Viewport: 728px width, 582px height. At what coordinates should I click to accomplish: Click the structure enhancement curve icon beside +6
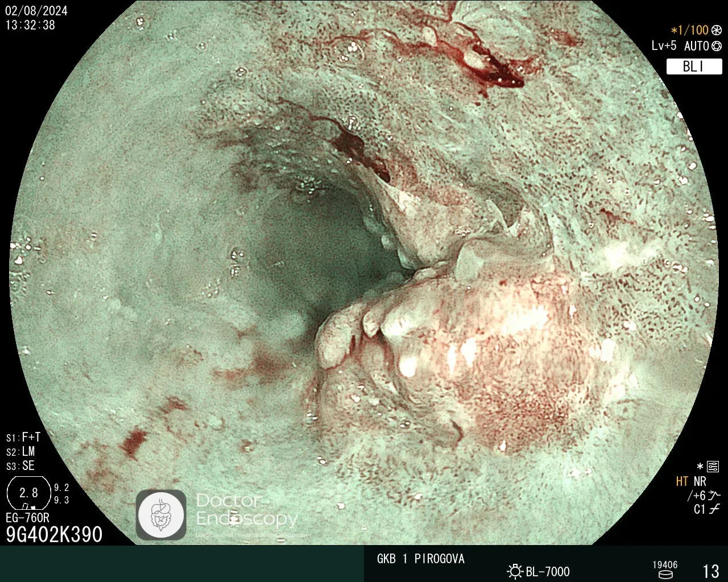tap(714, 496)
